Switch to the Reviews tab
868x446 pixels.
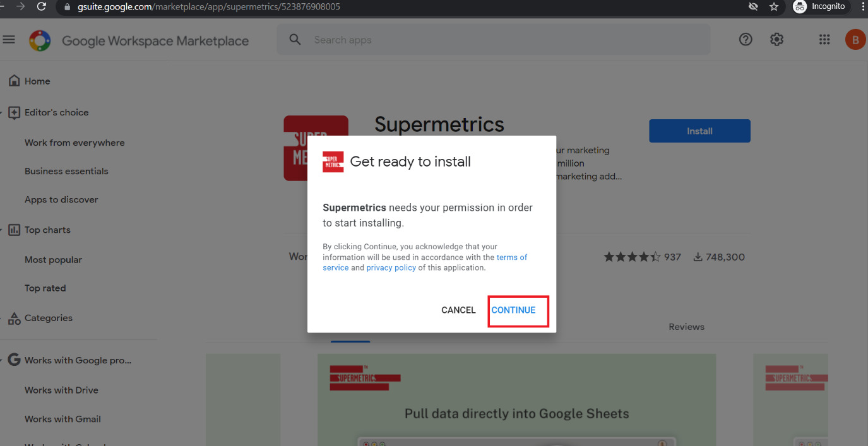click(686, 327)
